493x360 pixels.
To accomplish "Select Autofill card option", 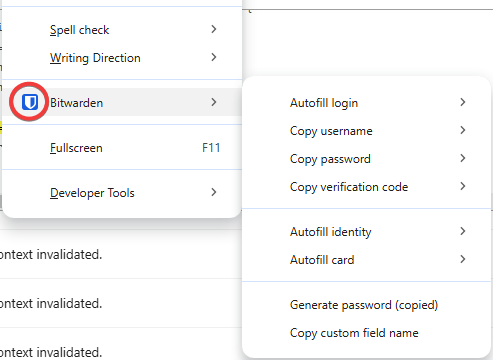I will click(x=367, y=260).
